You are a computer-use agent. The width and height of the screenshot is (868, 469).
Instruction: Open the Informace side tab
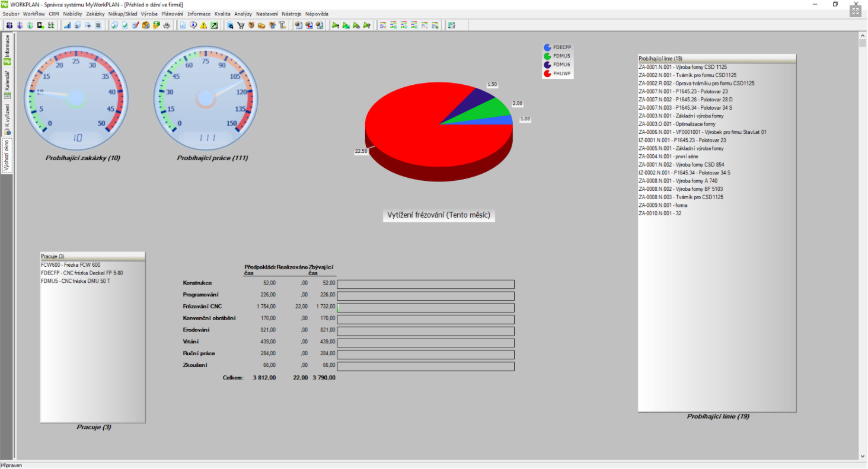[8, 47]
